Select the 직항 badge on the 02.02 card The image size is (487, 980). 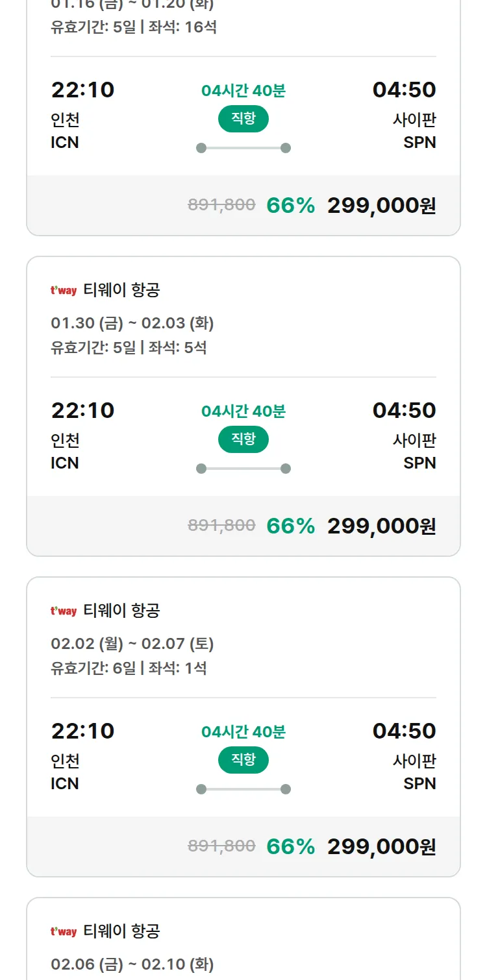(x=243, y=760)
